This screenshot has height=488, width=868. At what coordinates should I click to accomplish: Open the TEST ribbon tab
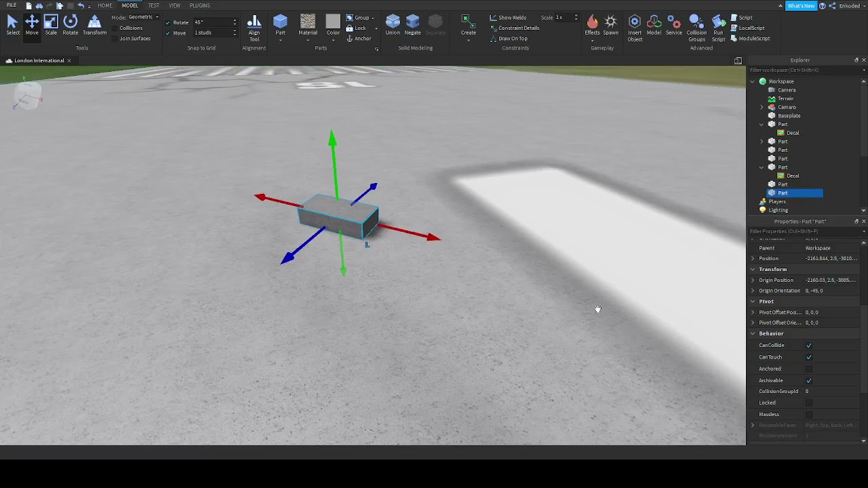pos(154,5)
